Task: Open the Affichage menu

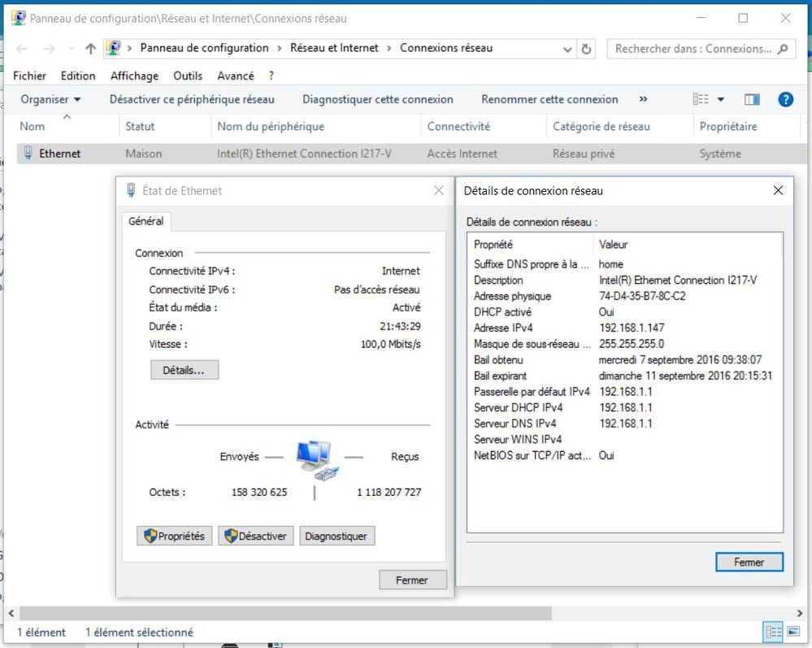Action: click(134, 76)
